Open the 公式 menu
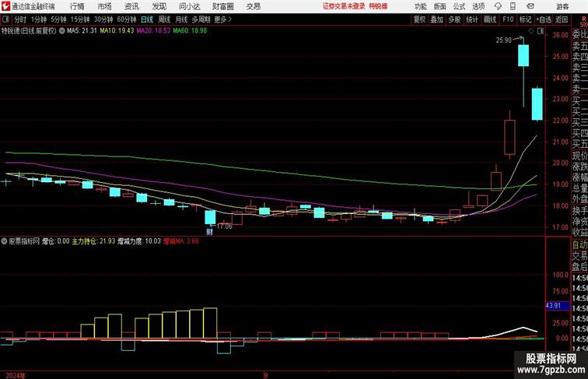The width and height of the screenshot is (588, 379). pyautogui.click(x=459, y=6)
